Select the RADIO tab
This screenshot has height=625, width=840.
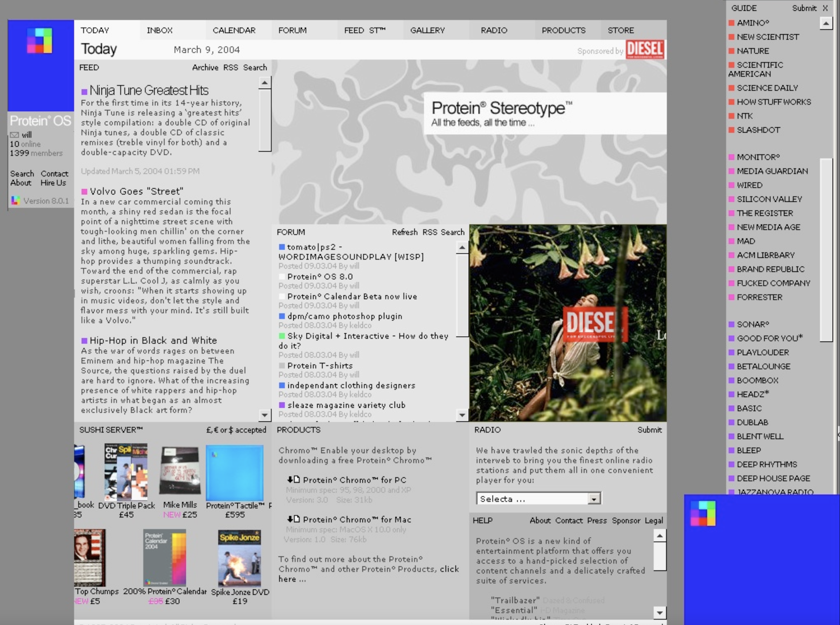494,30
